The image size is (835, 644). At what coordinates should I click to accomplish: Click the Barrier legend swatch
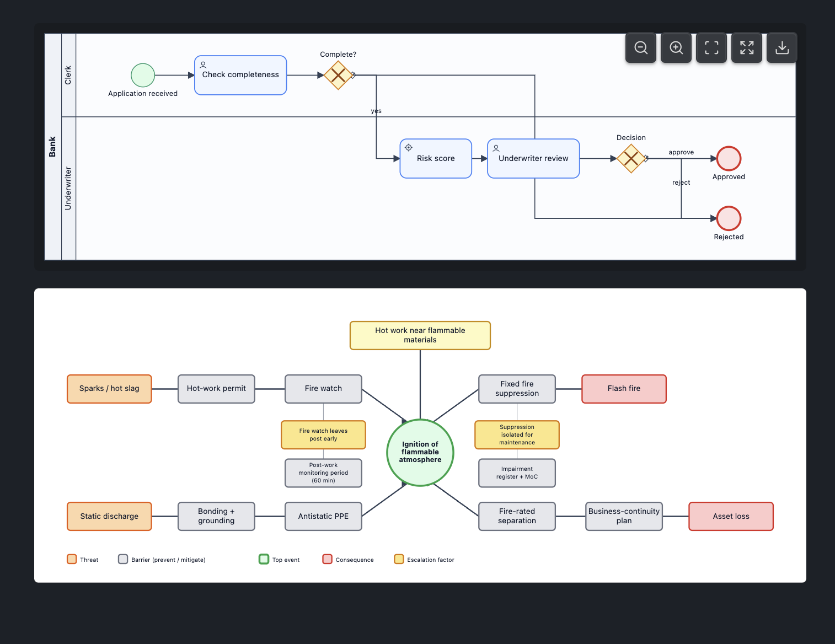[123, 559]
